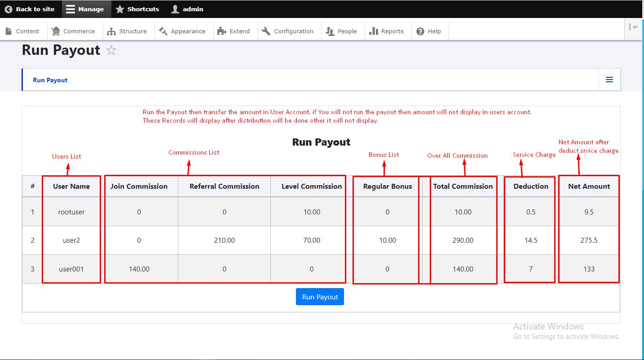Click the Net Amount column header
The image size is (644, 360).
589,186
